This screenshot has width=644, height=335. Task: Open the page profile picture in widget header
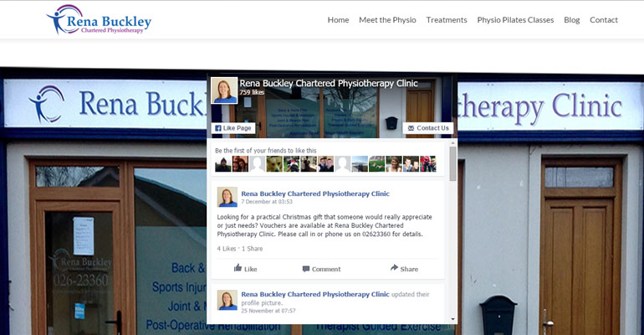coord(224,90)
